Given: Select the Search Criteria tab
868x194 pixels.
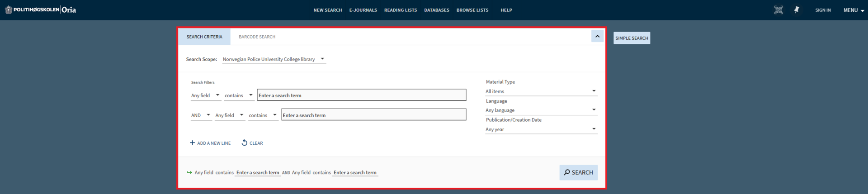Looking at the screenshot, I should 204,37.
